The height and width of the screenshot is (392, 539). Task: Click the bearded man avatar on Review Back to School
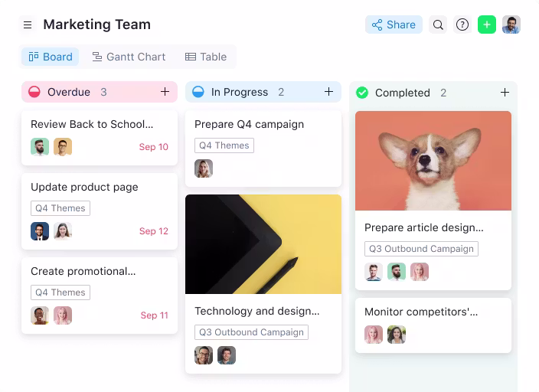pyautogui.click(x=40, y=147)
